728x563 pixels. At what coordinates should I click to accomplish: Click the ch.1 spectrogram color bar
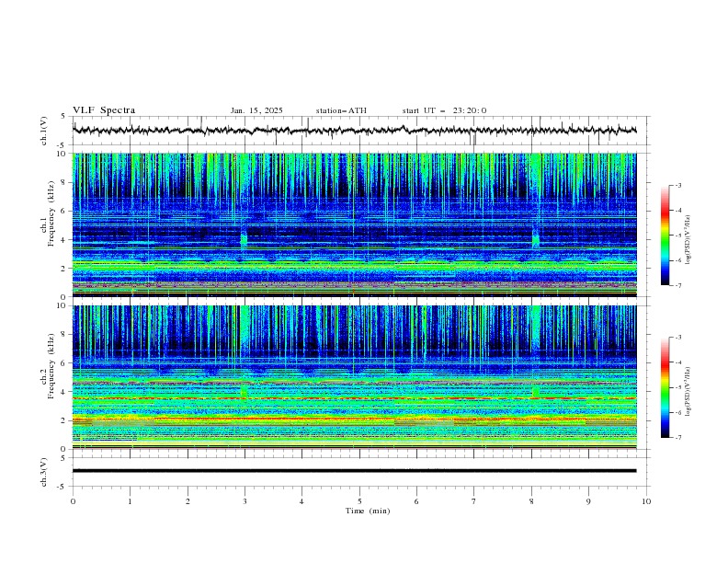pyautogui.click(x=665, y=236)
